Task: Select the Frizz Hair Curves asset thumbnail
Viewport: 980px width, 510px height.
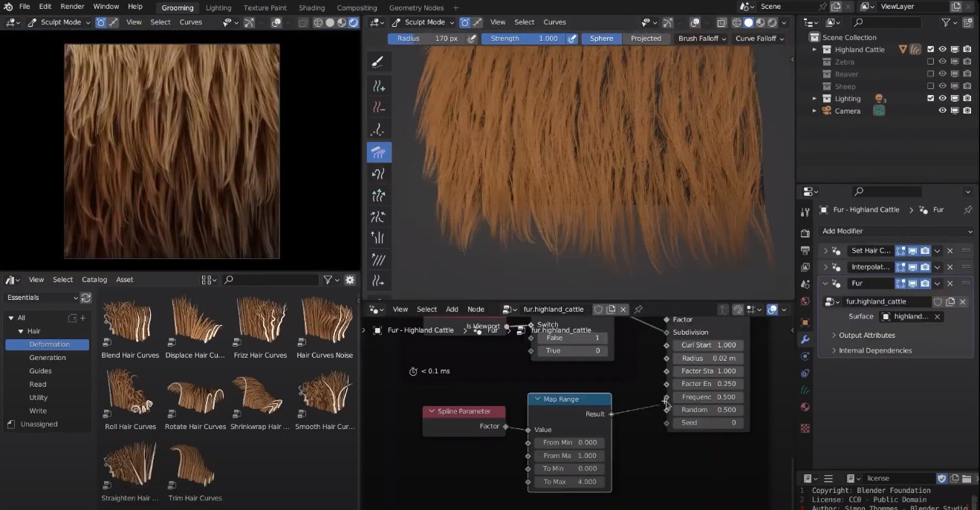Action: [260, 321]
